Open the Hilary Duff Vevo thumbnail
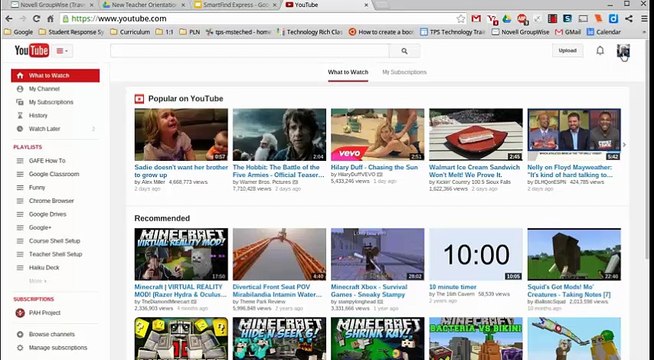The image size is (654, 360). [x=377, y=135]
